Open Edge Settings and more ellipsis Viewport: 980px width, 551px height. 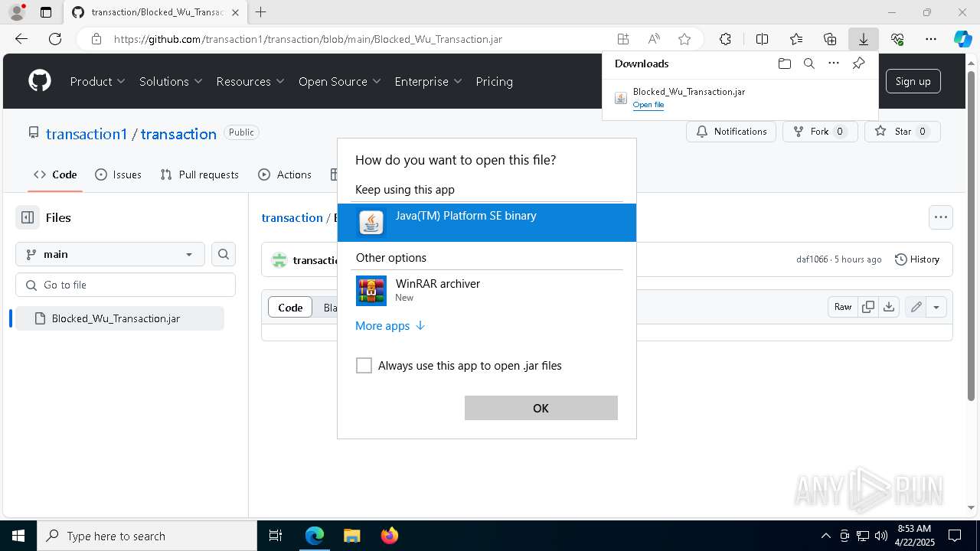pos(931,39)
